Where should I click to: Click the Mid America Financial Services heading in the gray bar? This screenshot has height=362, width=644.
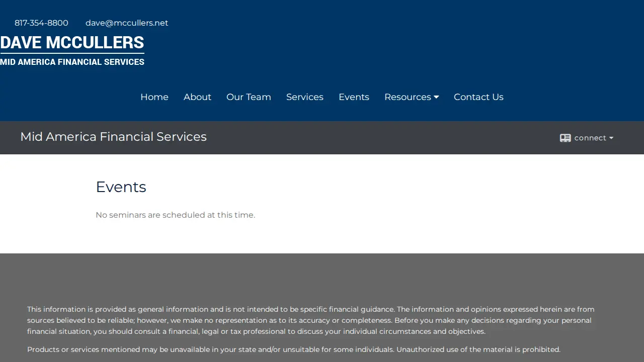pyautogui.click(x=113, y=137)
